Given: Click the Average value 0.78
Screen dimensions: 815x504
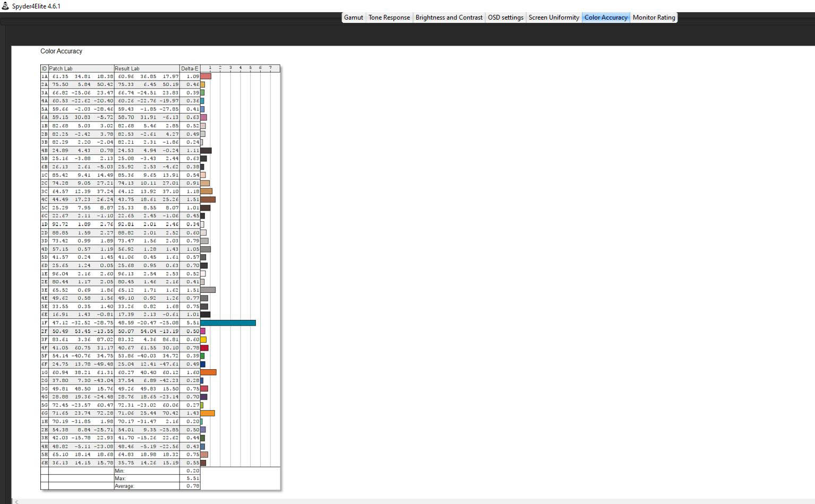Looking at the screenshot, I should point(193,486).
